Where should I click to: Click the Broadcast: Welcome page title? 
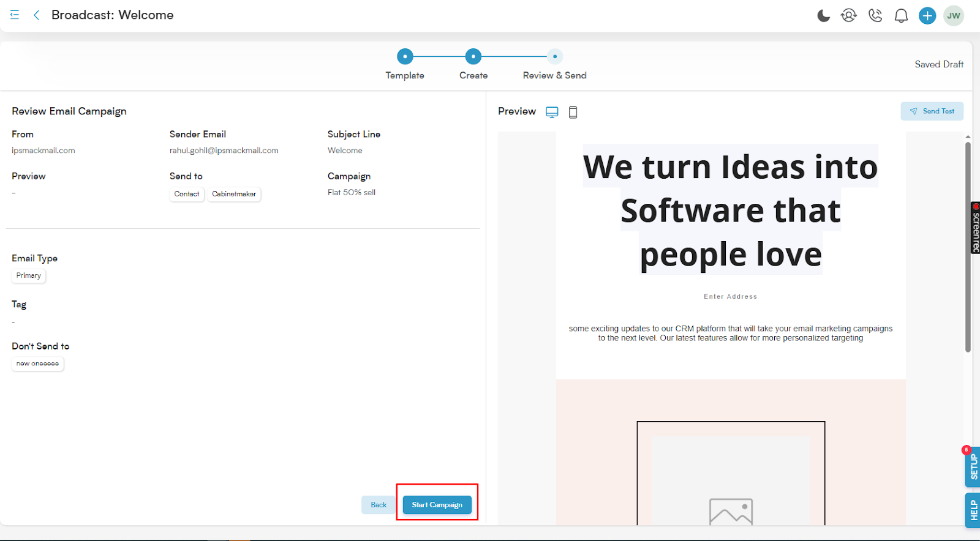[113, 15]
